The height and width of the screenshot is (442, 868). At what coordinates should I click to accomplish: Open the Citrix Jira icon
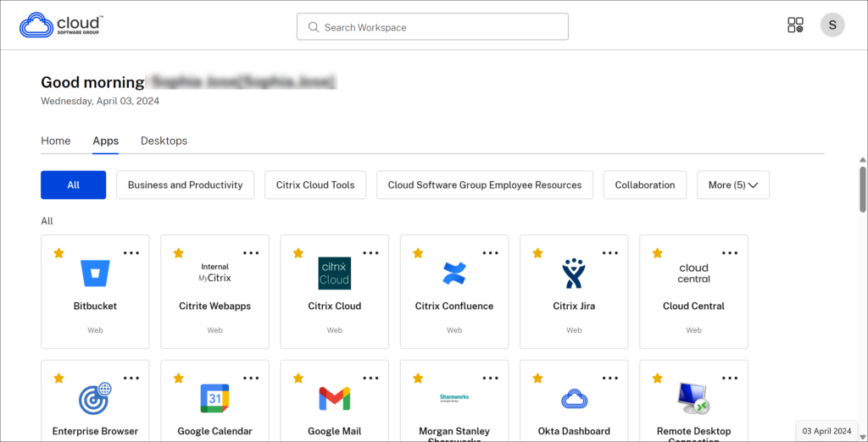(x=574, y=273)
